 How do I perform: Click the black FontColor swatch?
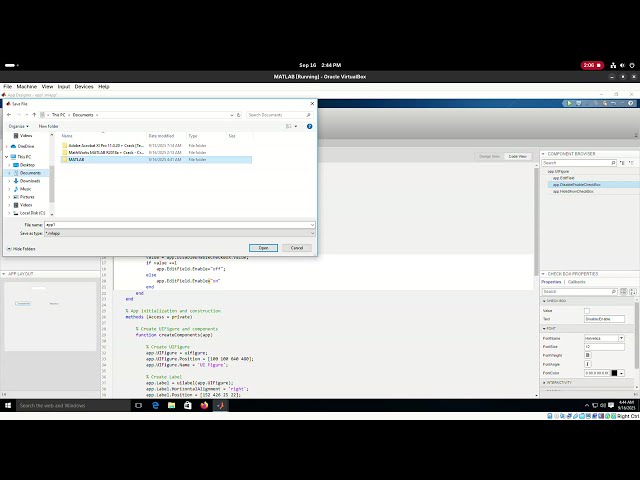pos(614,373)
